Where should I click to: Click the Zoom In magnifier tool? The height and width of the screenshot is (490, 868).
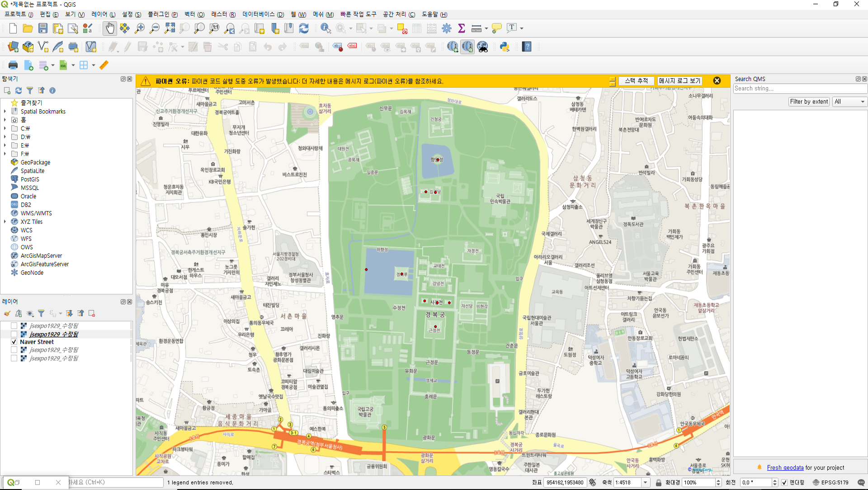pyautogui.click(x=140, y=28)
